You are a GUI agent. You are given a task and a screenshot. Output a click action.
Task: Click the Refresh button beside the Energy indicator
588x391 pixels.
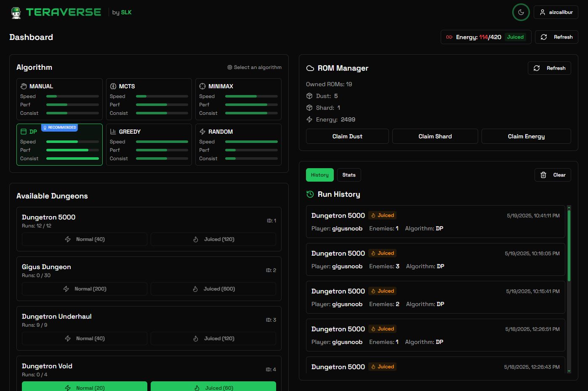556,37
